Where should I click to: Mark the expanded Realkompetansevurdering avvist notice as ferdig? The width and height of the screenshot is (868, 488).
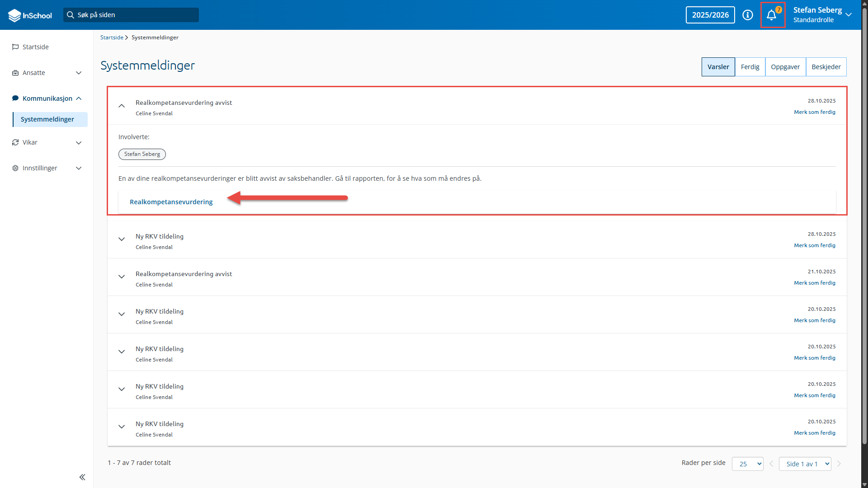tap(815, 112)
